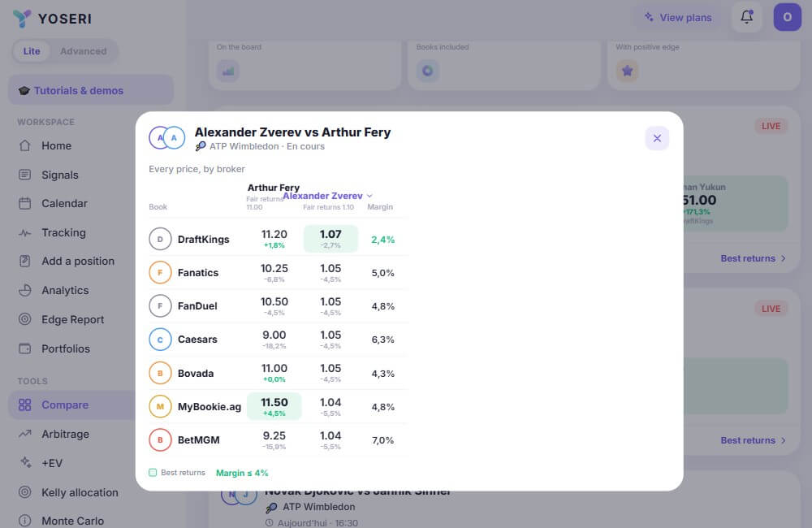812x528 pixels.
Task: Click the BetMGM 7,0% margin value
Action: tap(382, 440)
